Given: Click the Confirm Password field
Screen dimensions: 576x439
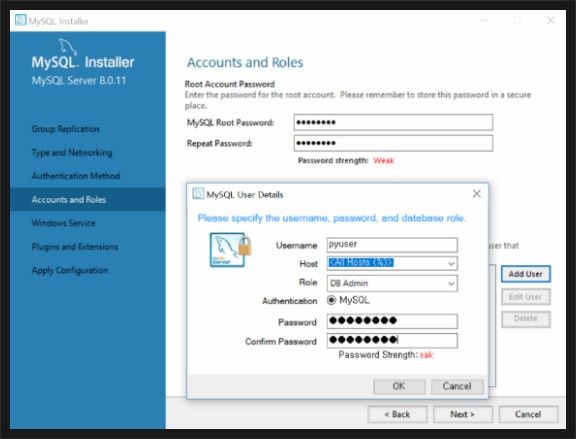Looking at the screenshot, I should click(x=392, y=341).
